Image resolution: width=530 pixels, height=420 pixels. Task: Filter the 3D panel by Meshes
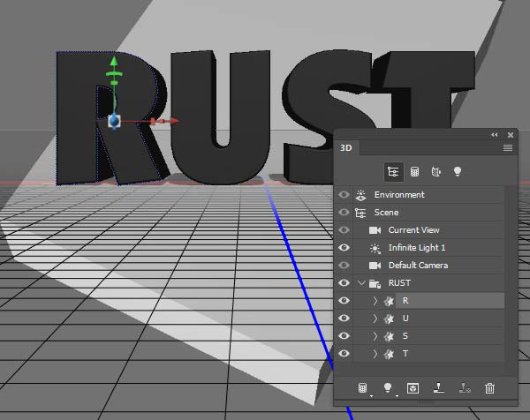click(x=414, y=172)
